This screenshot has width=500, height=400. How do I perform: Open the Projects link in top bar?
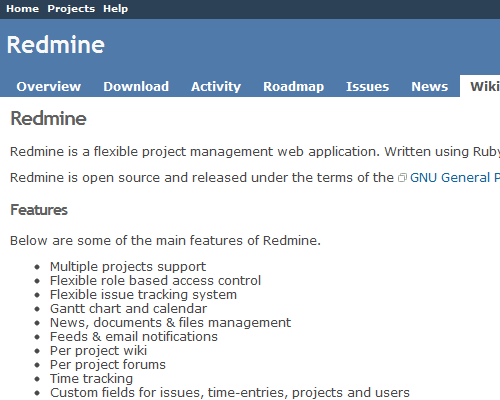tap(71, 9)
